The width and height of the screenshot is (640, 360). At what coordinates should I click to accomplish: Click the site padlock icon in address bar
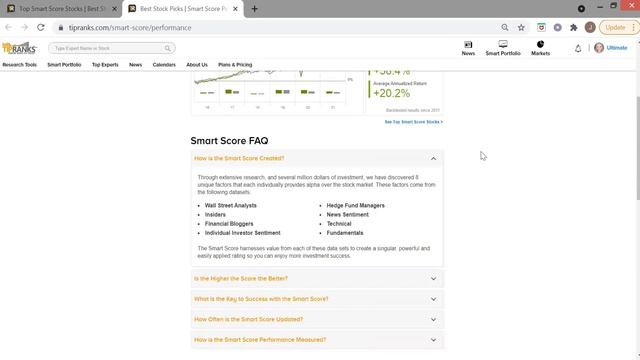[61, 28]
